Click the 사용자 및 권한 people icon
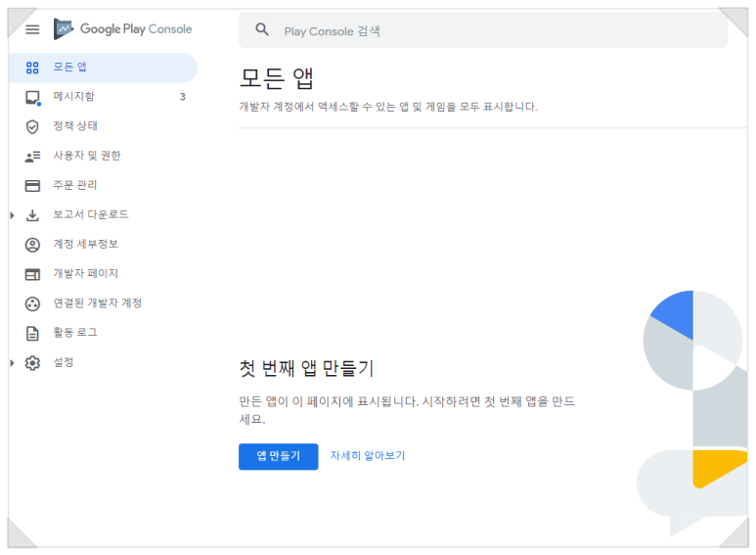The image size is (756, 555). [x=32, y=157]
